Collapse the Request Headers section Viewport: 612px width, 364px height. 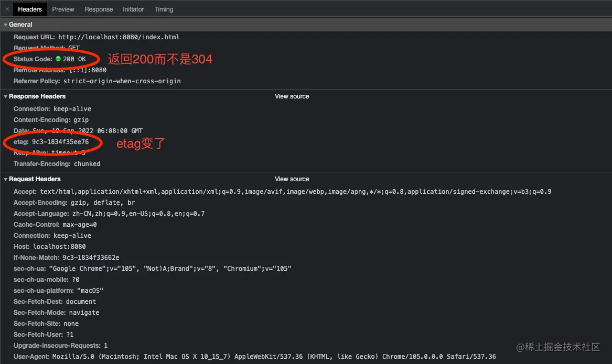[x=5, y=179]
